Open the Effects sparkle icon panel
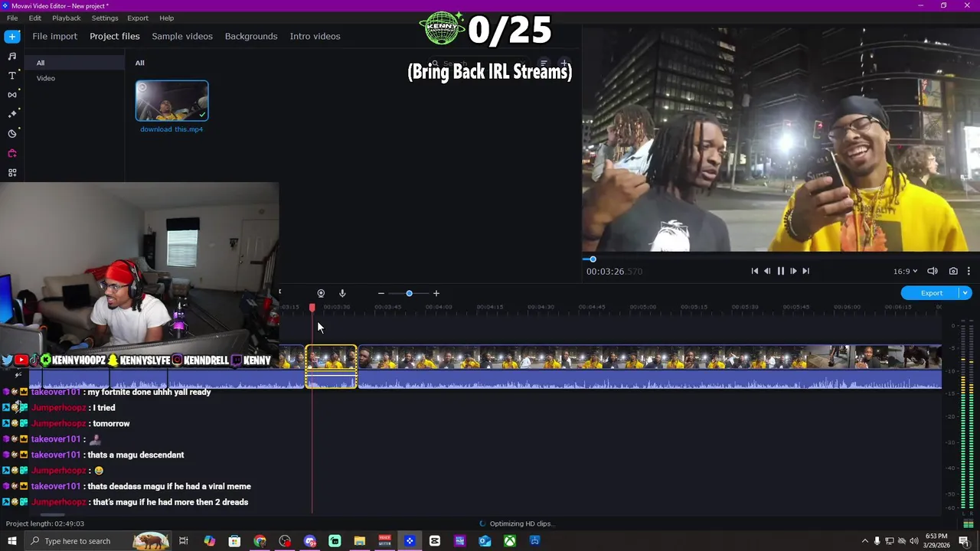Screen dimensions: 980x551 12,114
